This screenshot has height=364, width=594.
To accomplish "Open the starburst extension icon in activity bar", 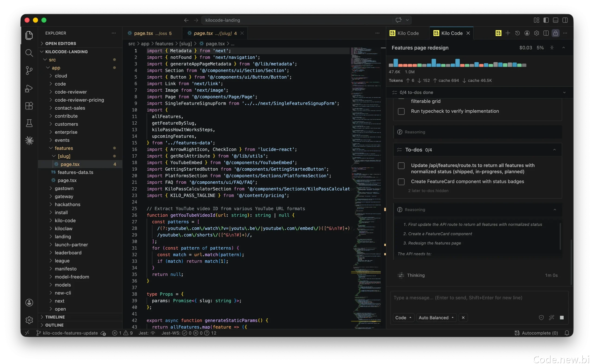I will [x=29, y=141].
